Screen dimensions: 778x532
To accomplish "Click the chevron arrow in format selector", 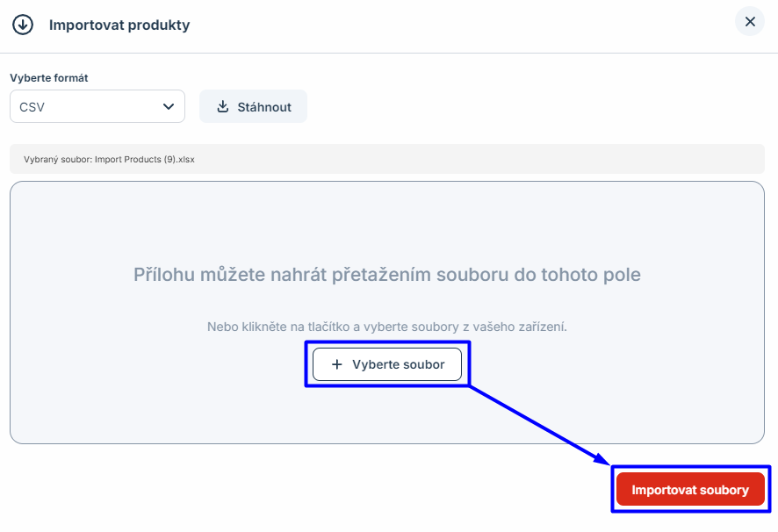I will pyautogui.click(x=169, y=106).
